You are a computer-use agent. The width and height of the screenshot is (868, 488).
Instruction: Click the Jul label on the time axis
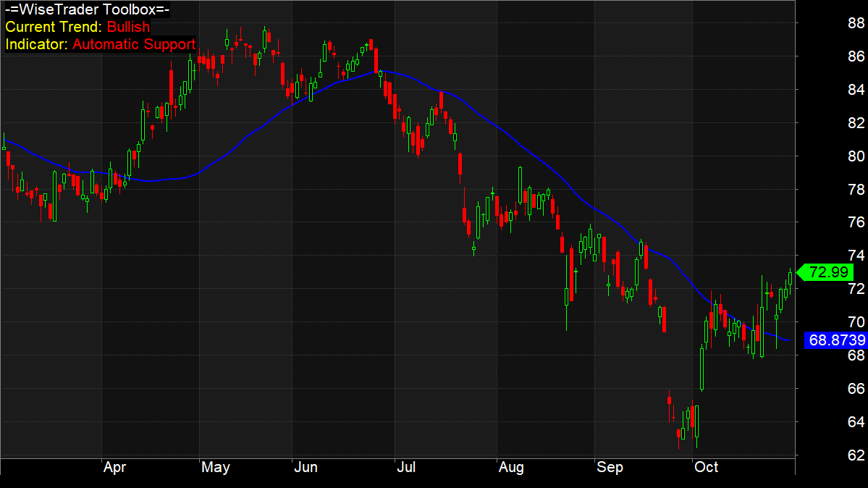(406, 468)
